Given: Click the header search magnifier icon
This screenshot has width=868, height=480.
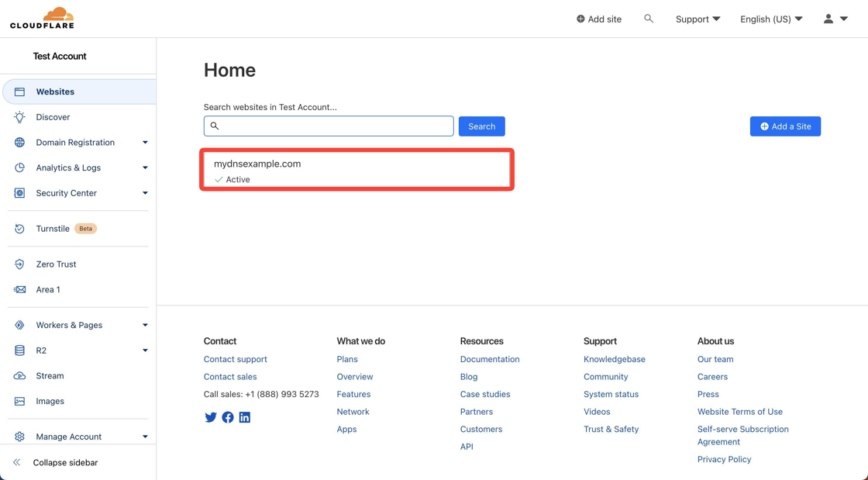Looking at the screenshot, I should pos(649,19).
